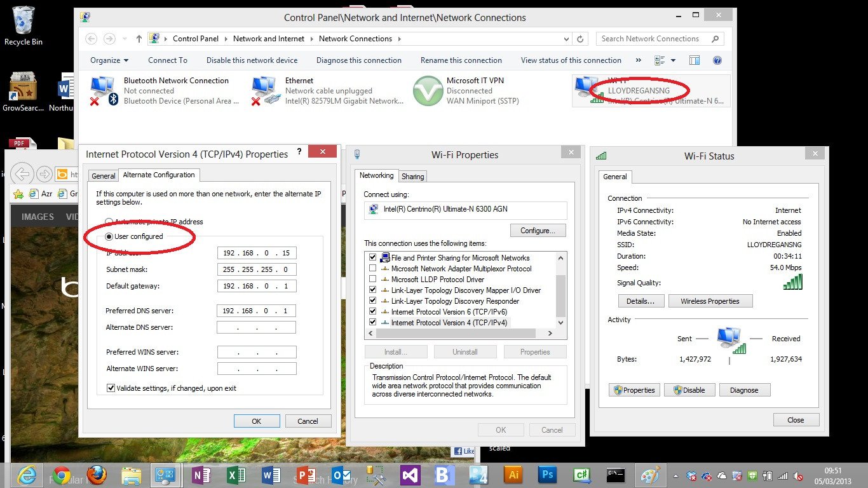Click the Configure... button
This screenshot has height=488, width=868.
[x=538, y=231]
